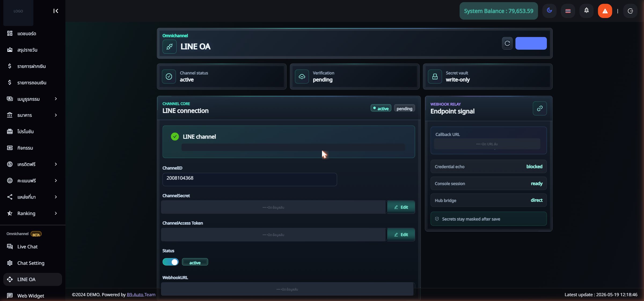The image size is (644, 301).
Task: Click the Live Chat bubble icon
Action: [10, 246]
